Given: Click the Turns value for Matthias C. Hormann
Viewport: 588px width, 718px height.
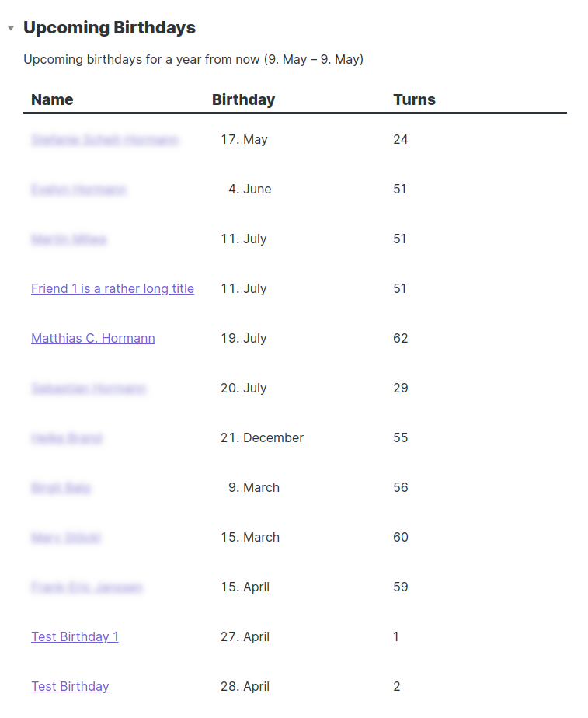Looking at the screenshot, I should pyautogui.click(x=401, y=338).
